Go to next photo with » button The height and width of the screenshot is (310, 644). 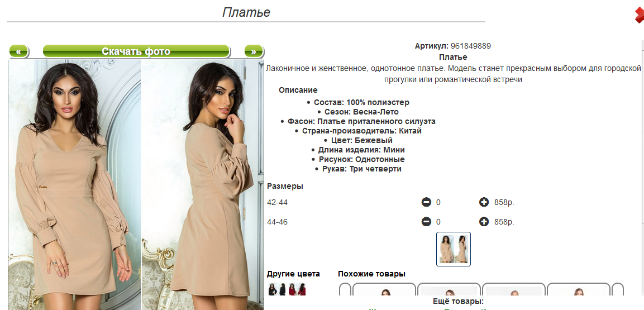[254, 51]
